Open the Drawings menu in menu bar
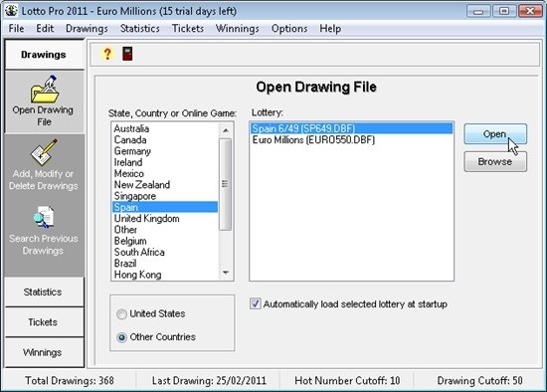 [x=87, y=28]
